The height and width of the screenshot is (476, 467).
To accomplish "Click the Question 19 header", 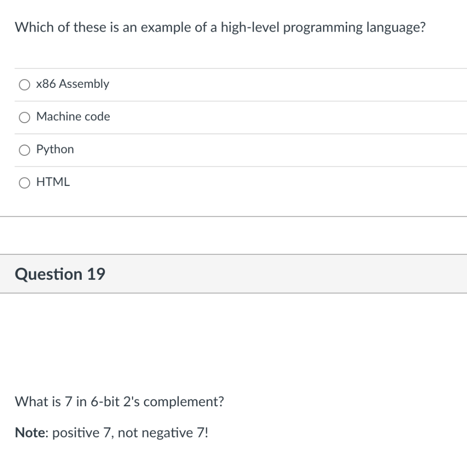I will coord(60,274).
